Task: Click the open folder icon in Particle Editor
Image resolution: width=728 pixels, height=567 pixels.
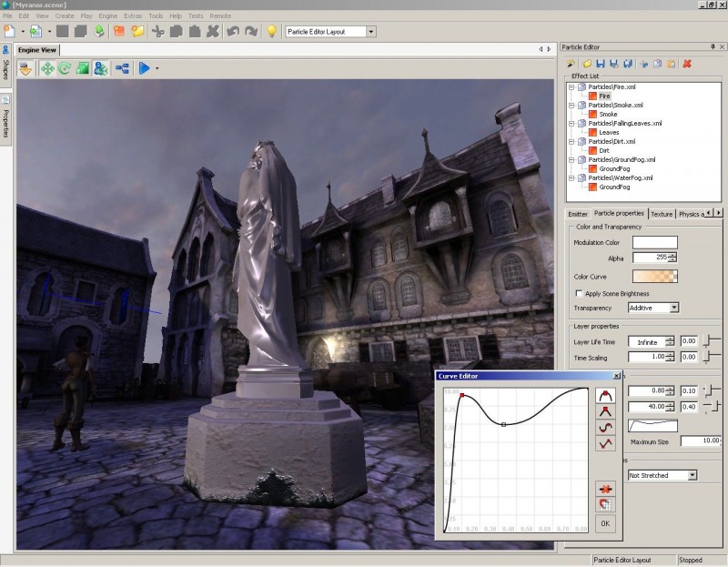Action: (587, 64)
